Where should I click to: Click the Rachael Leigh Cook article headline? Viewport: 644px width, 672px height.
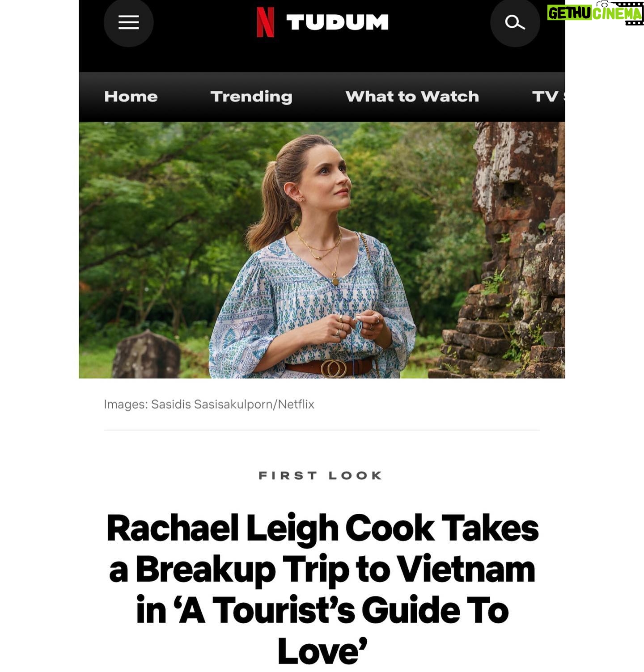[x=322, y=589]
